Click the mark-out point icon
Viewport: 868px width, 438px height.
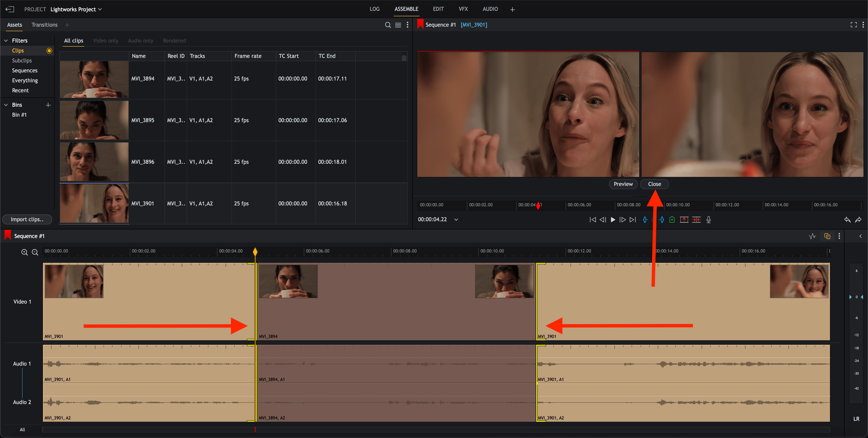click(x=662, y=220)
